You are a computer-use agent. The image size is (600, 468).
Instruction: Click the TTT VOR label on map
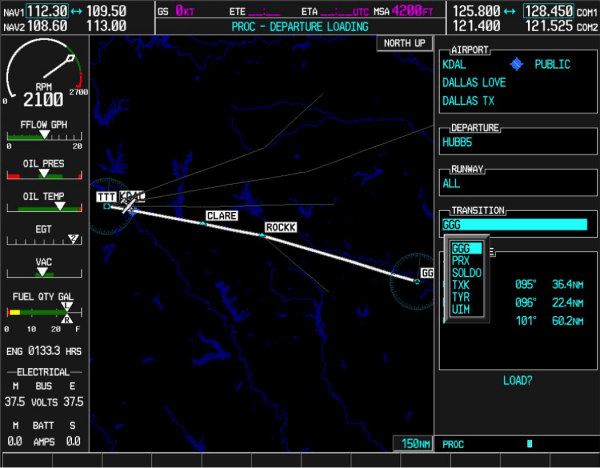coord(106,197)
